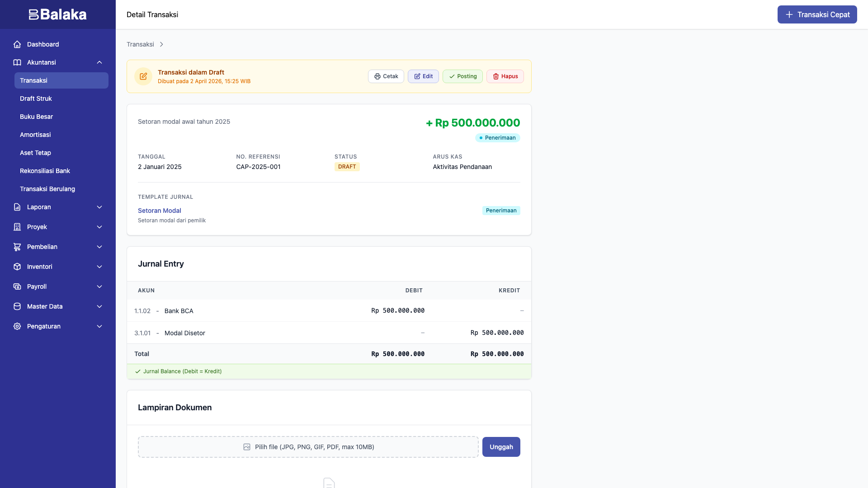Click the Dashboard home icon
This screenshot has height=488, width=868.
17,44
